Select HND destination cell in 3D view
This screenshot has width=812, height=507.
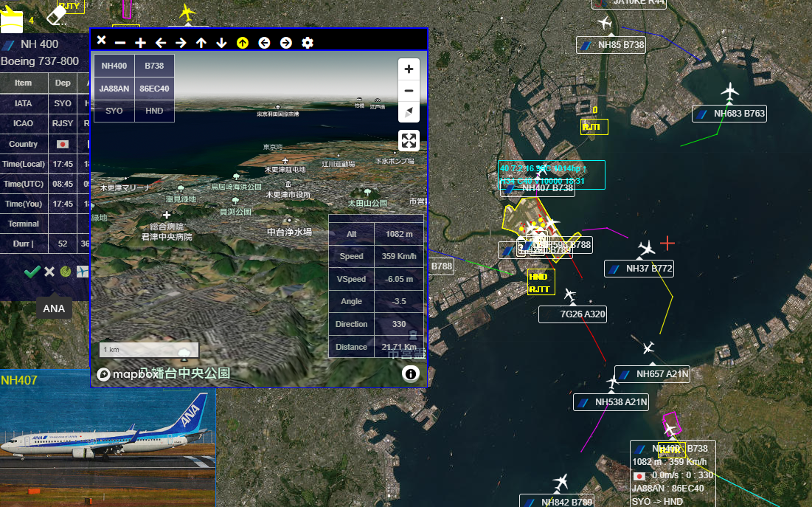coord(154,111)
